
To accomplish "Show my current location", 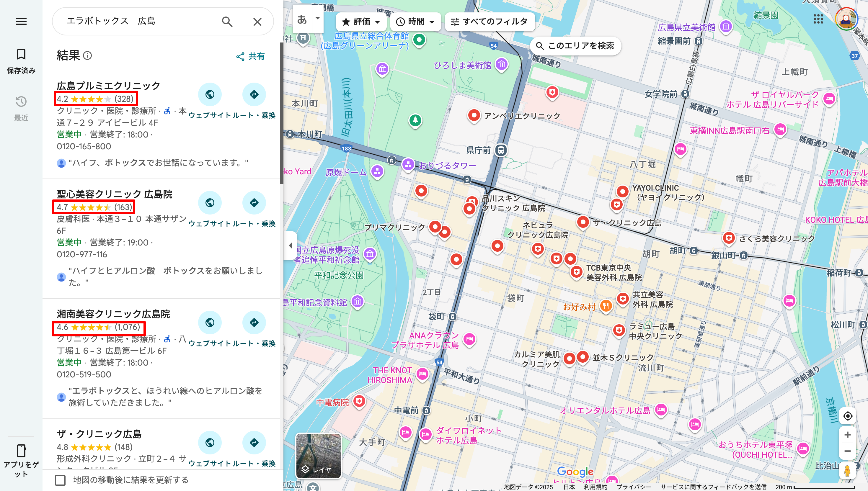I will coord(847,416).
